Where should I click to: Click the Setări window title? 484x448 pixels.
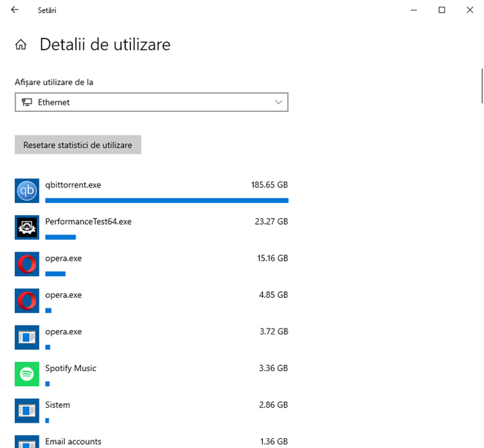[47, 10]
